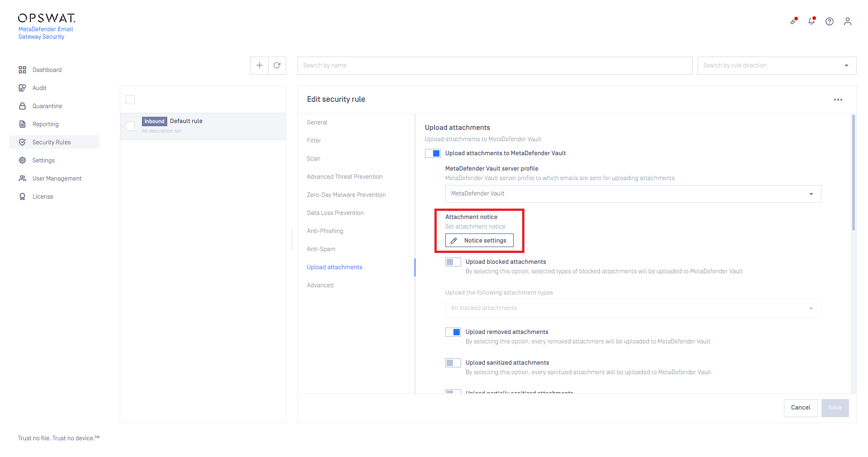
Task: Add a new security rule with plus icon
Action: click(259, 66)
